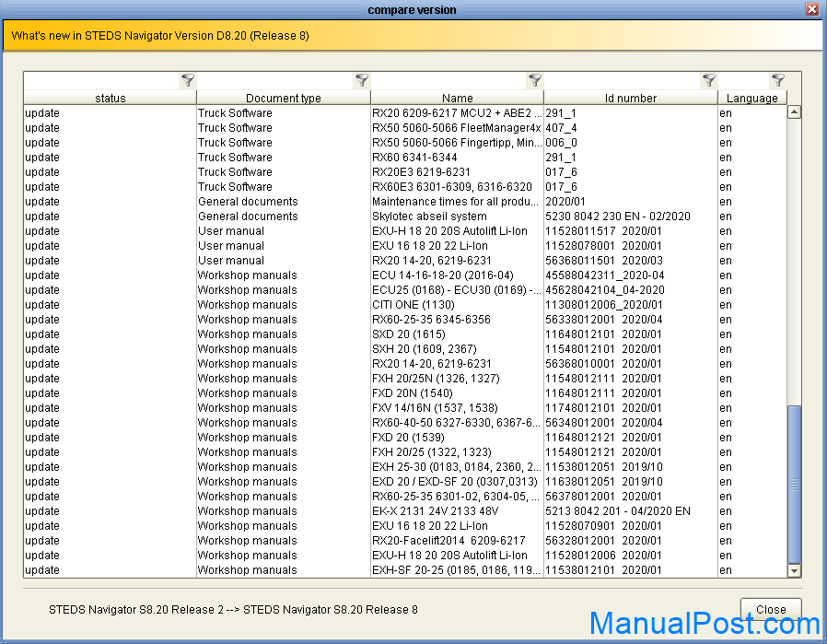Select row RX60E3 6301-6309, 6316-6320
The height and width of the screenshot is (644, 827).
pyautogui.click(x=405, y=187)
